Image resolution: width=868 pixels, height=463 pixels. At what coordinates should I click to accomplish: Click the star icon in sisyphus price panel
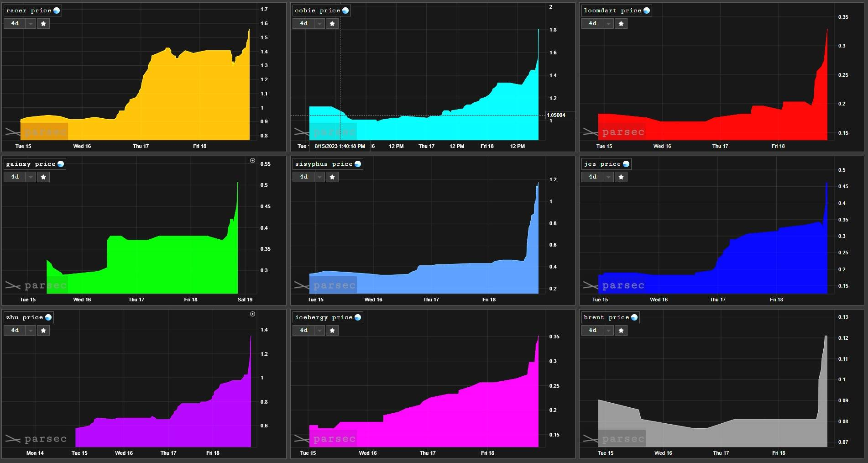pyautogui.click(x=332, y=177)
